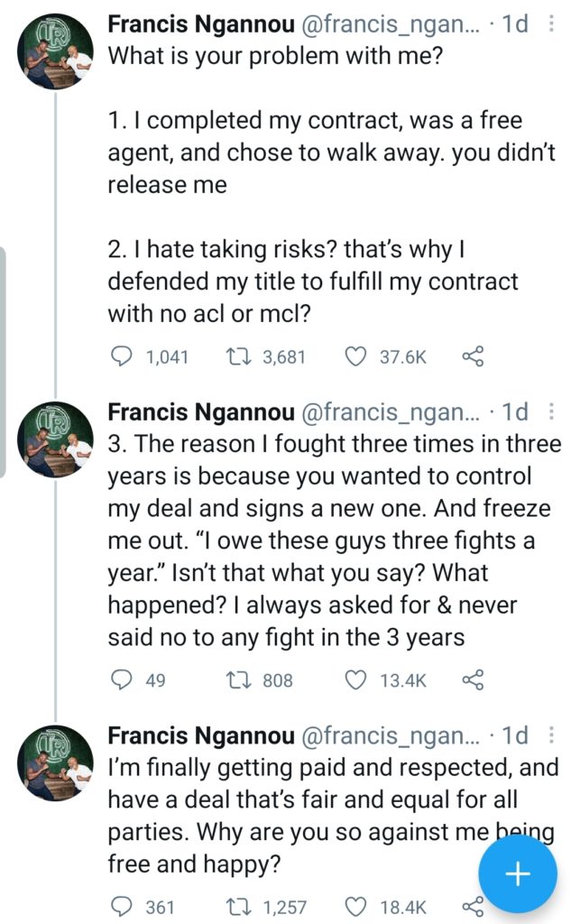Open Francis Ngannou's profile from first tweet name

200,24
